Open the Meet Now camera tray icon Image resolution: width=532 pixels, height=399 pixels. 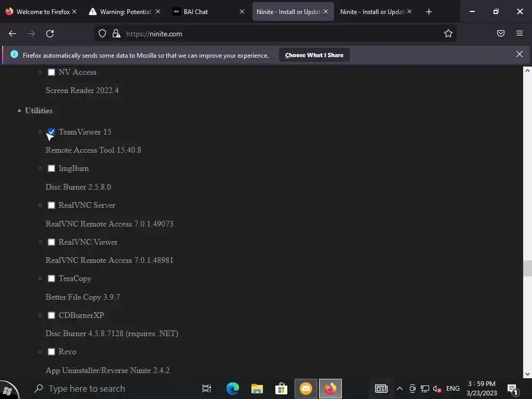tap(413, 389)
